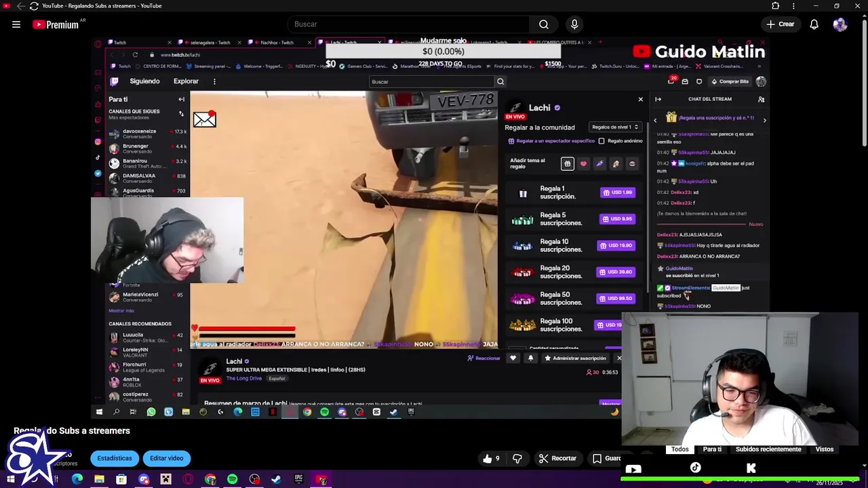Click Administrar suscripción button
868x488 pixels.
(575, 359)
